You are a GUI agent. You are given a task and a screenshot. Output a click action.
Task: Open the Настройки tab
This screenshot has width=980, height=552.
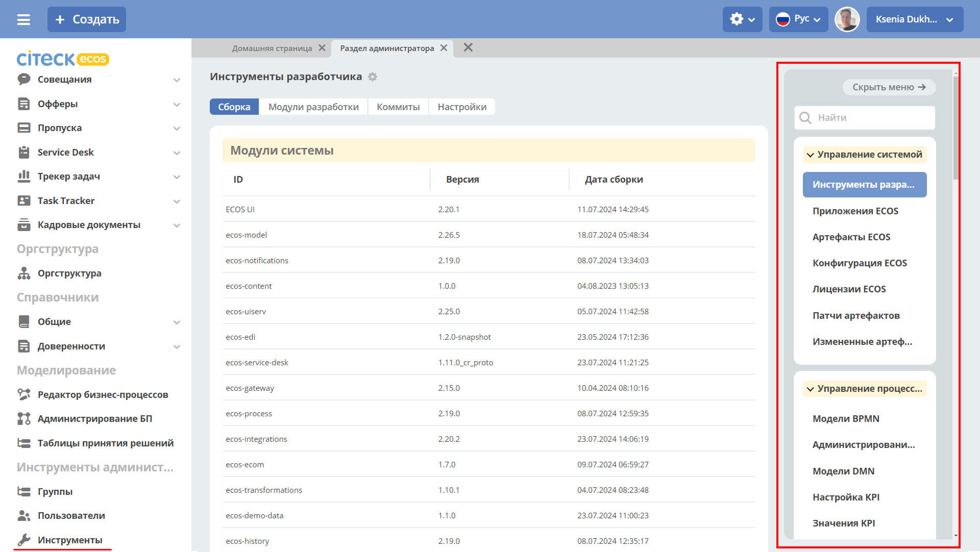point(462,107)
